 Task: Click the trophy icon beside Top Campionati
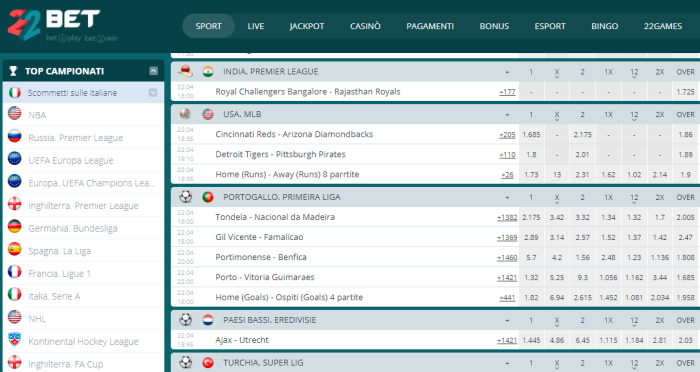pyautogui.click(x=13, y=71)
